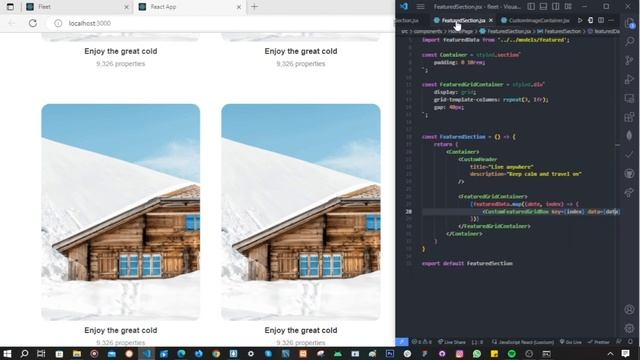Close the React App browser tab
The width and height of the screenshot is (640, 360).
tap(239, 7)
